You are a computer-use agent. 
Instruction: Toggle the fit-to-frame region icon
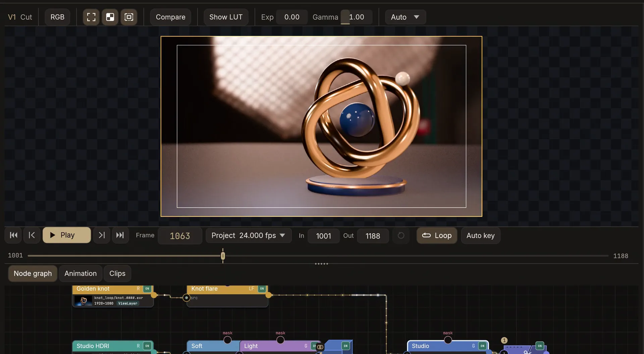[129, 17]
